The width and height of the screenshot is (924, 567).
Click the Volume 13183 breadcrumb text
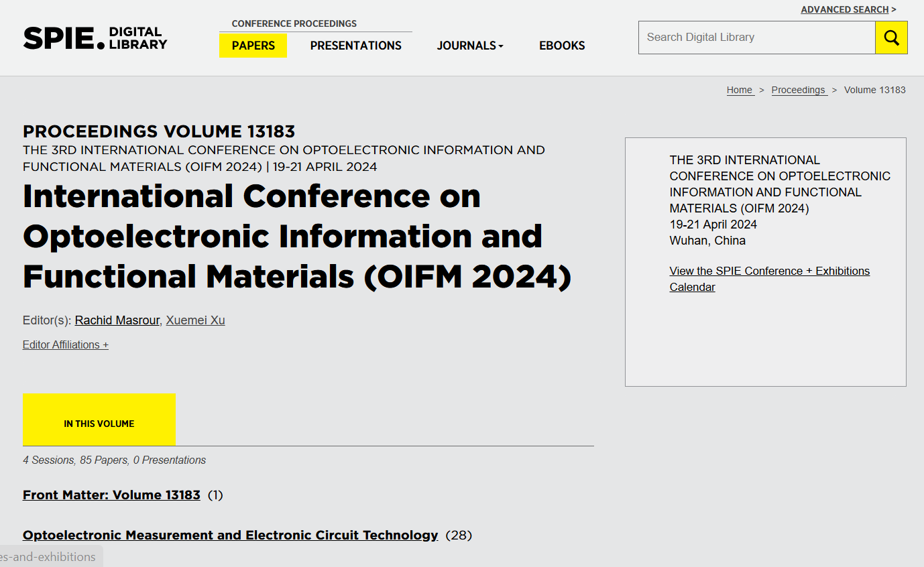pyautogui.click(x=874, y=90)
